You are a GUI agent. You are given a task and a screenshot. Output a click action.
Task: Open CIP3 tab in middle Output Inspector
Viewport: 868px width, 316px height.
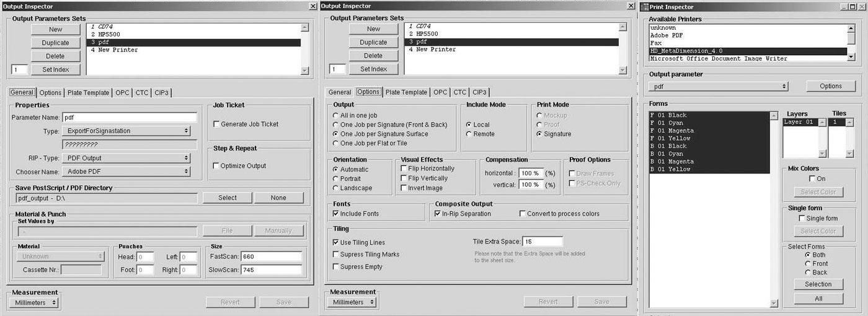479,92
